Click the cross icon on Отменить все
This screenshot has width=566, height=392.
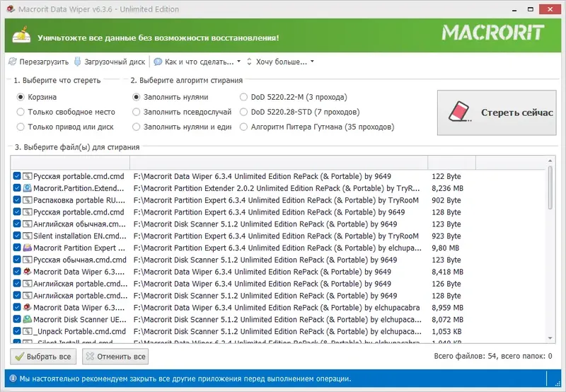91,356
